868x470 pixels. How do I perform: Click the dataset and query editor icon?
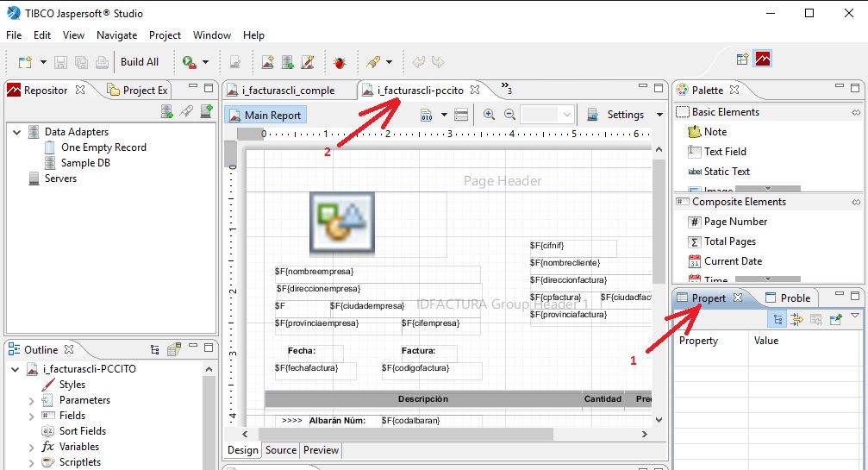coord(461,116)
